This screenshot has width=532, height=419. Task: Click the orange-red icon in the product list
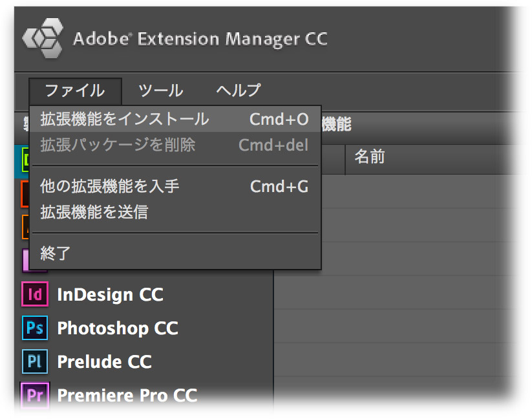coord(25,193)
